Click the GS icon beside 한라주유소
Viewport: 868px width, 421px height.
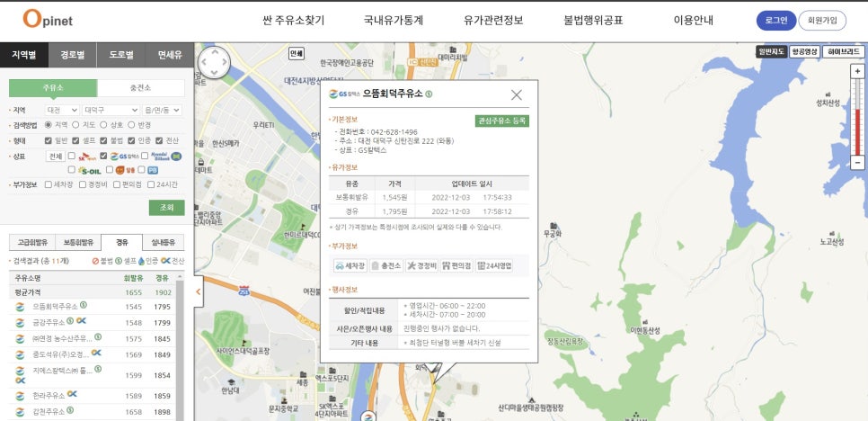[x=20, y=396]
